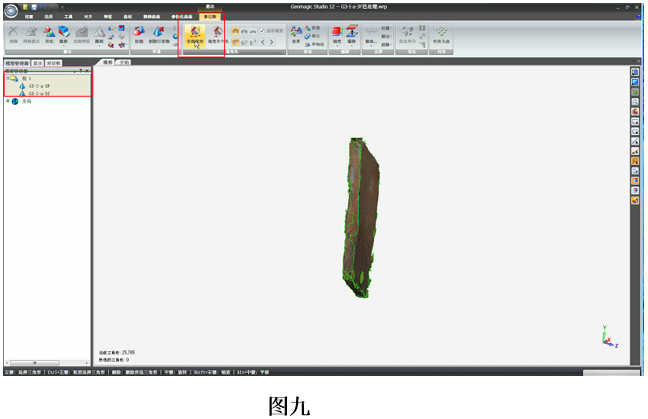Click the top icon in right view toolbar
Screen dimensions: 648x419
[634, 72]
